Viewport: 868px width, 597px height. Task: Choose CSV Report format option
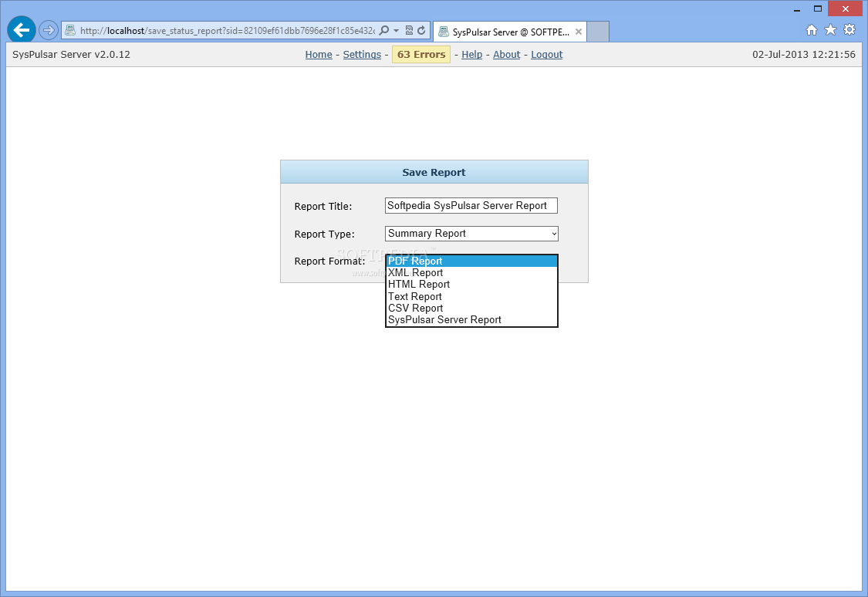(471, 309)
